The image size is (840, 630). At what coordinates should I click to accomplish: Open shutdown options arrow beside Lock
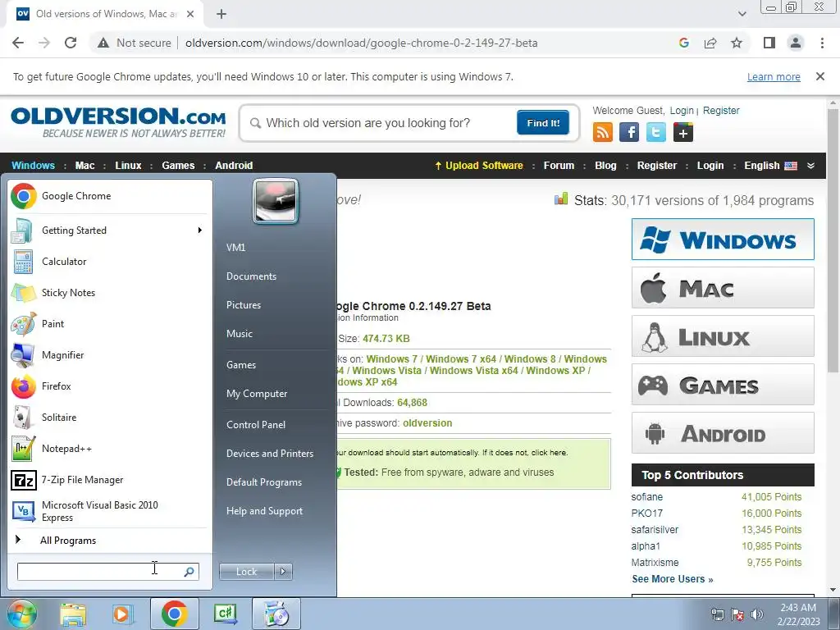(x=283, y=572)
